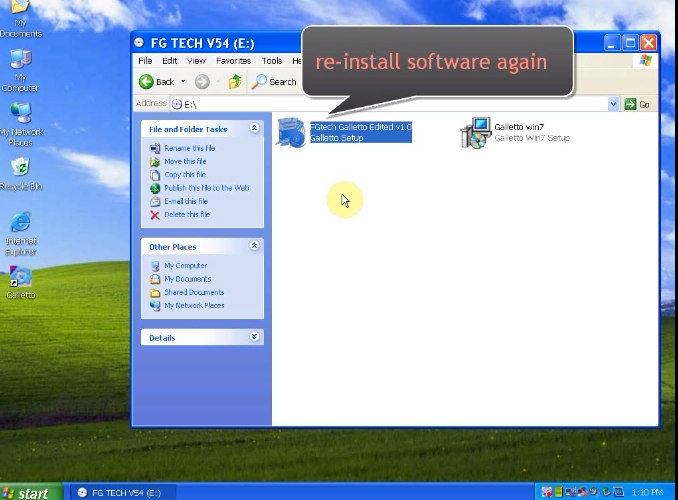Click the system tray clock

click(647, 492)
